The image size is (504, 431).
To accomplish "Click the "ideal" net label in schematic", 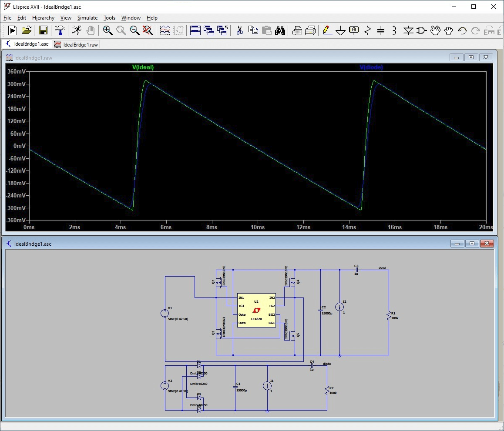I will 382,268.
